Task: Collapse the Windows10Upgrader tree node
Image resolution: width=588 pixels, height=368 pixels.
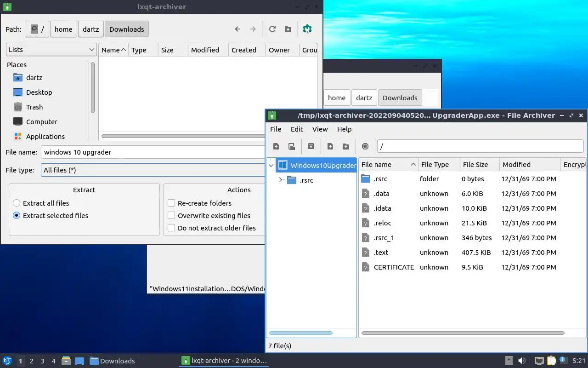Action: click(271, 165)
